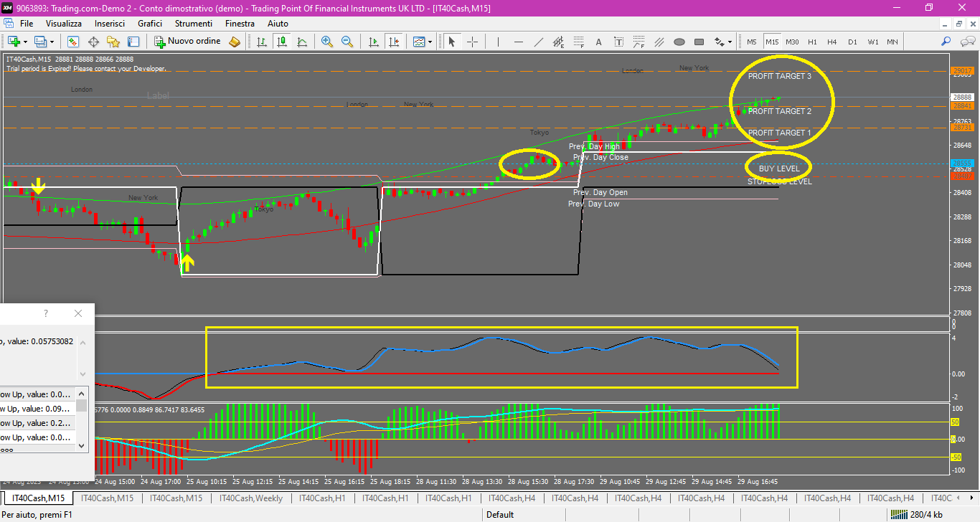Click the Prev. Day Open label
The image size is (980, 522).
tap(600, 193)
